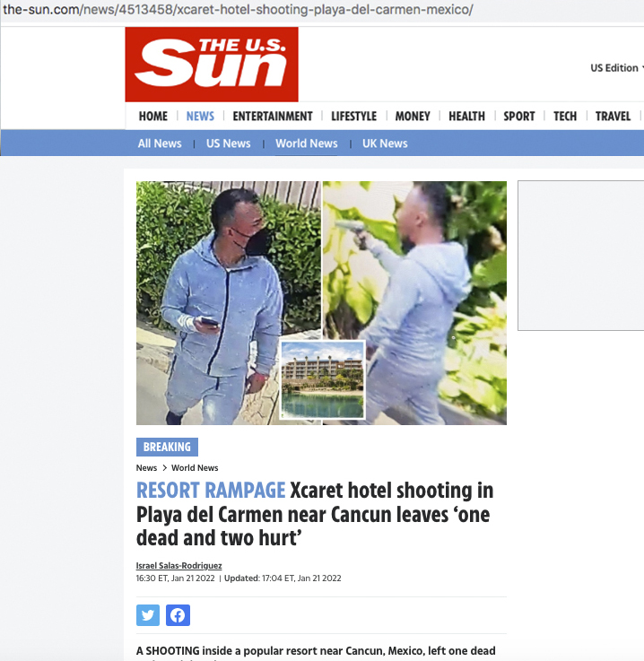Open the US Edition dropdown
This screenshot has height=661, width=644.
pyautogui.click(x=616, y=68)
